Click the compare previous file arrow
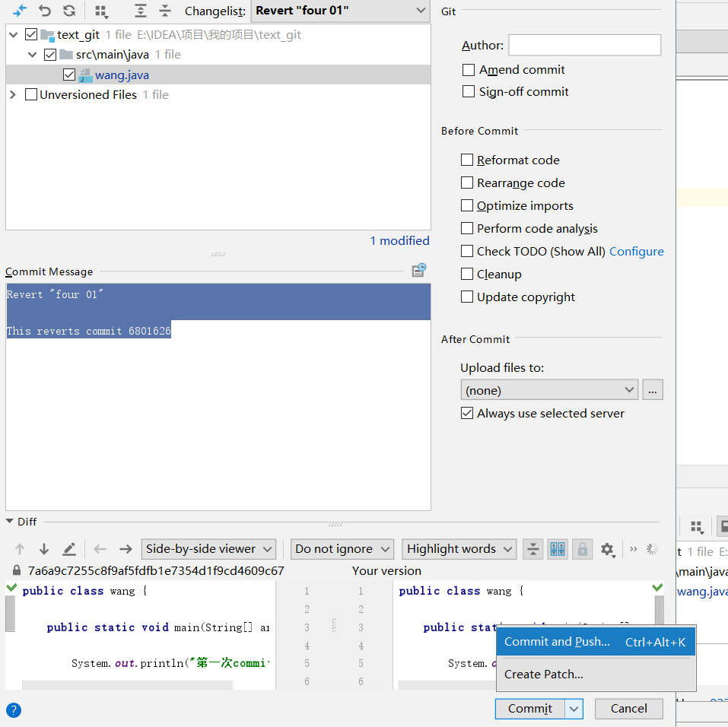 (x=100, y=549)
